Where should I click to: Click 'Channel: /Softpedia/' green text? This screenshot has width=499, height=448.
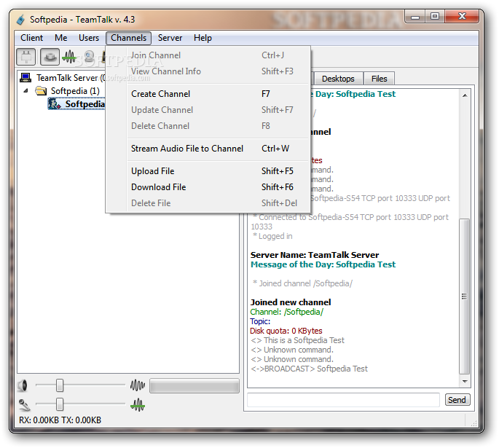tap(287, 312)
